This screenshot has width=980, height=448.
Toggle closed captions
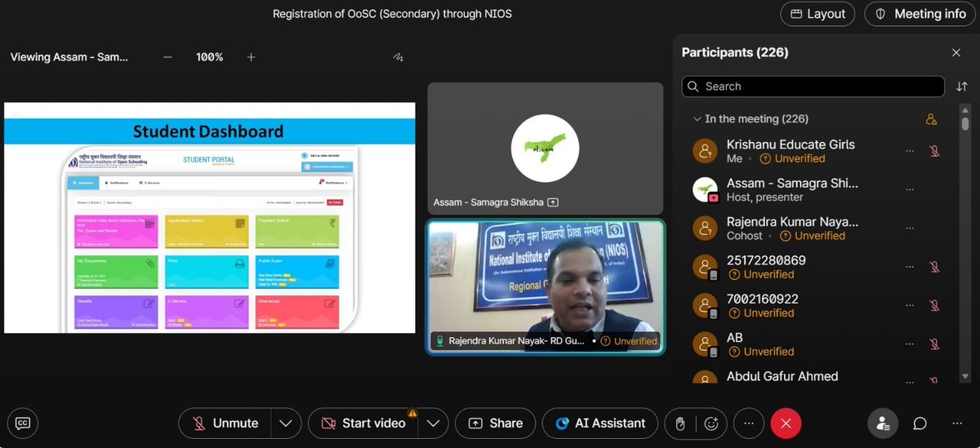pyautogui.click(x=23, y=423)
